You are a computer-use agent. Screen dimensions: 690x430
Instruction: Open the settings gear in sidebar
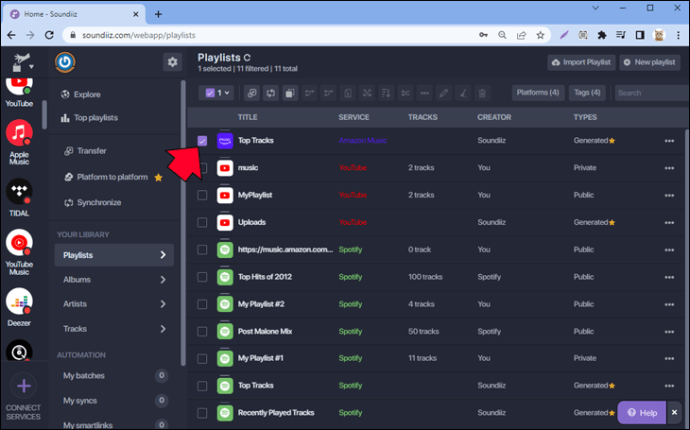(x=172, y=62)
